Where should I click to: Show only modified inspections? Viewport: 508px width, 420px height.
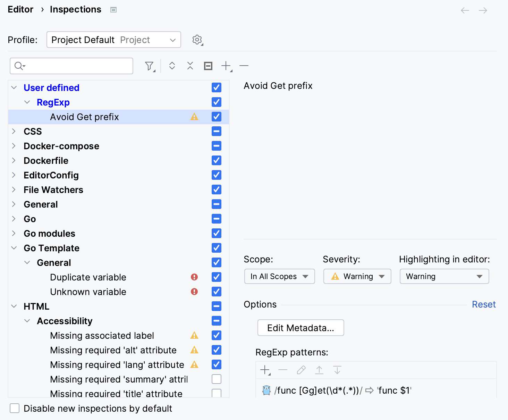coord(208,66)
